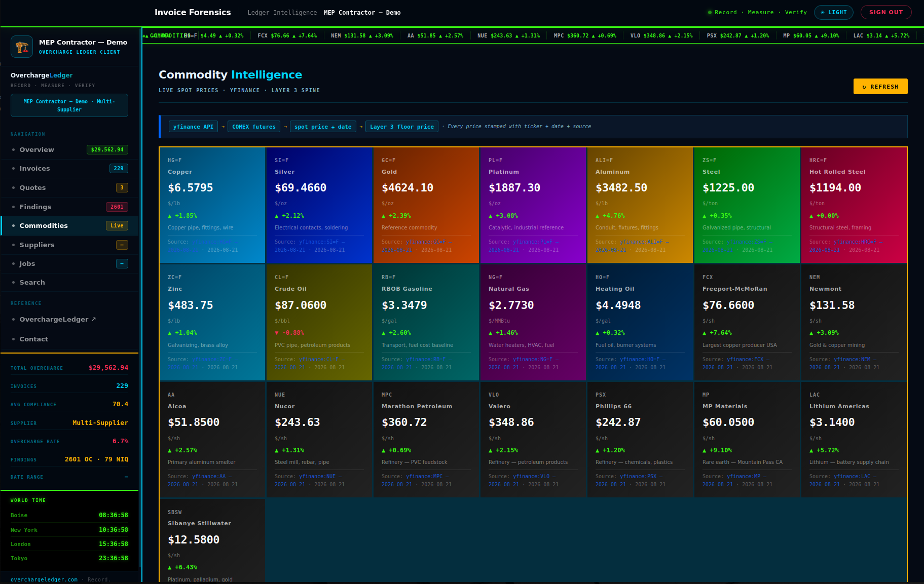Click the Boise world time row
Viewport: 924px width, 584px height.
tap(69, 515)
